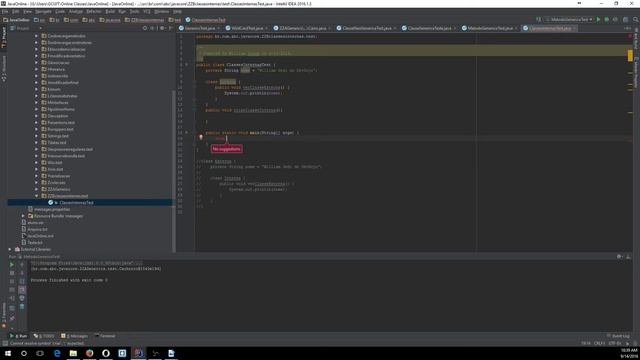Expand the Polimorfismo package arrow

pyautogui.click(x=36, y=109)
